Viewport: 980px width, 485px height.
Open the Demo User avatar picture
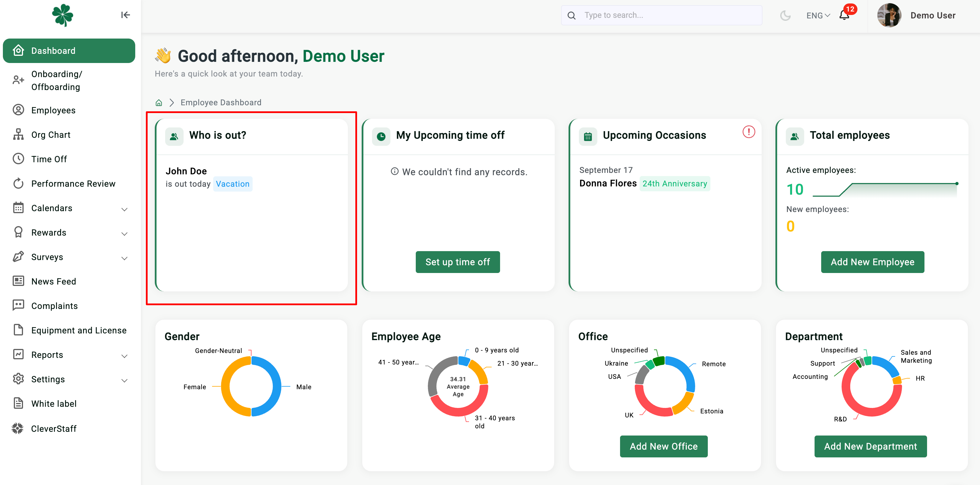[x=889, y=15]
